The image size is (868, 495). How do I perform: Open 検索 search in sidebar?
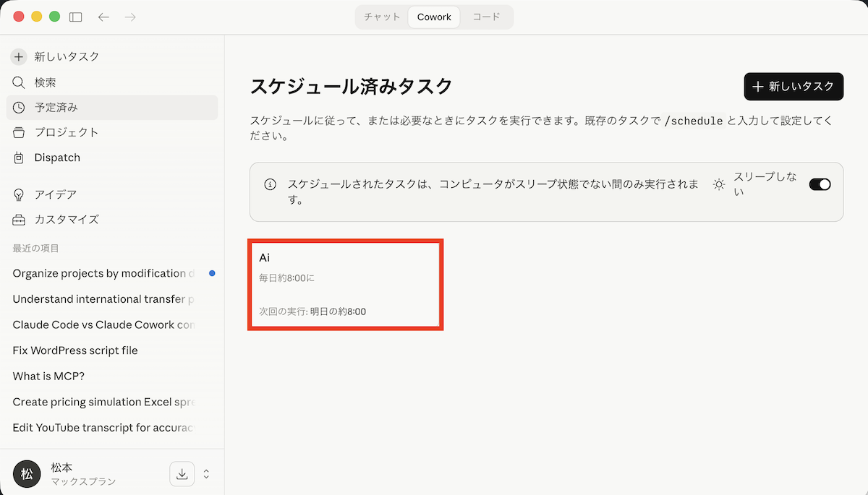pos(45,82)
